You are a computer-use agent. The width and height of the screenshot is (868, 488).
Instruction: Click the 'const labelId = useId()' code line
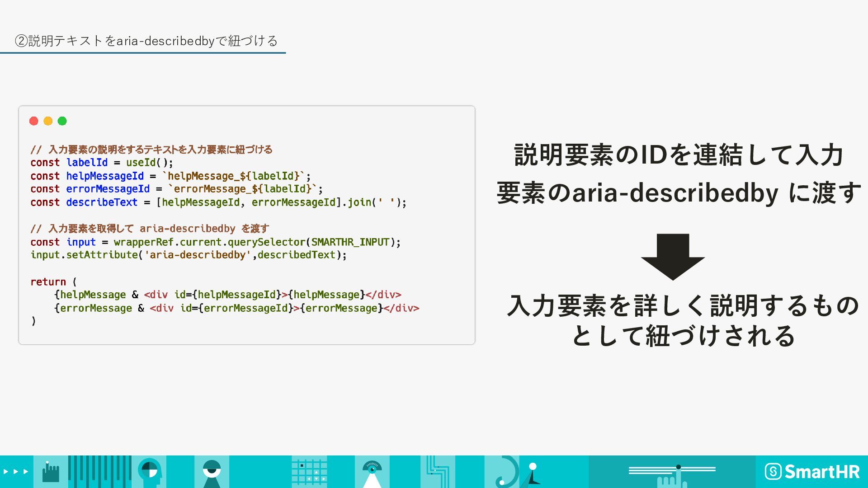tap(102, 163)
